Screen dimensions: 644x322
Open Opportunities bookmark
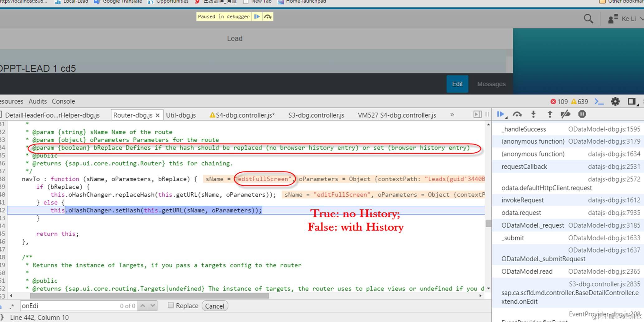[x=168, y=2]
